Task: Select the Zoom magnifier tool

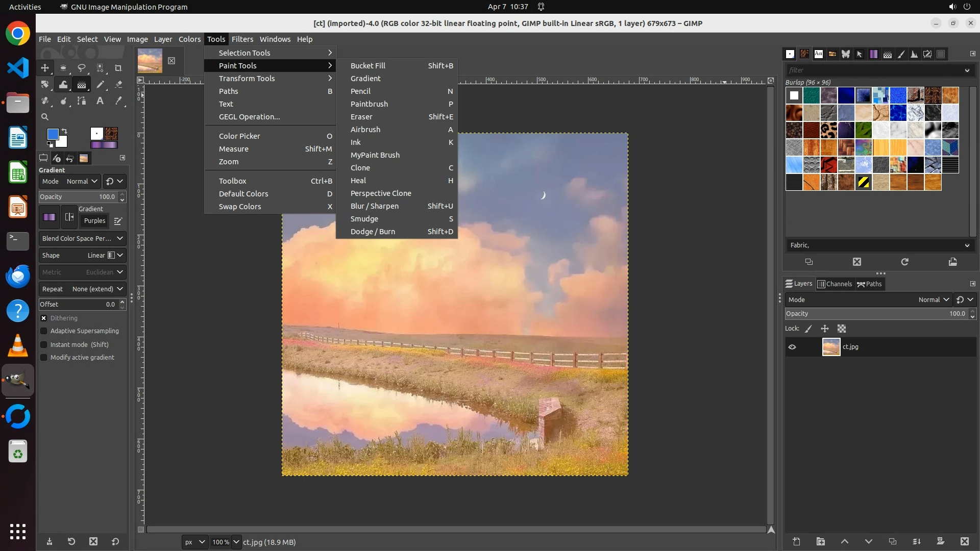Action: (45, 117)
